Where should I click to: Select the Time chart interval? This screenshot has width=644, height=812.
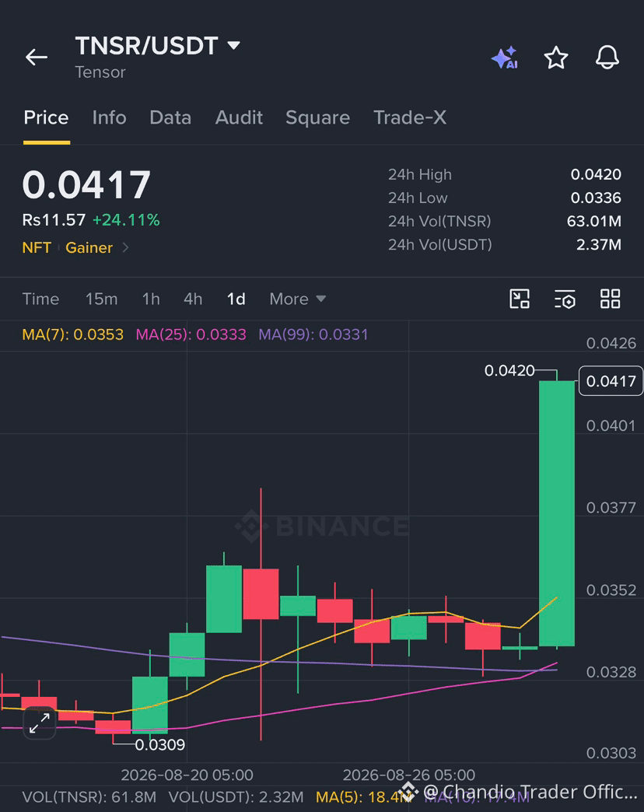click(40, 299)
